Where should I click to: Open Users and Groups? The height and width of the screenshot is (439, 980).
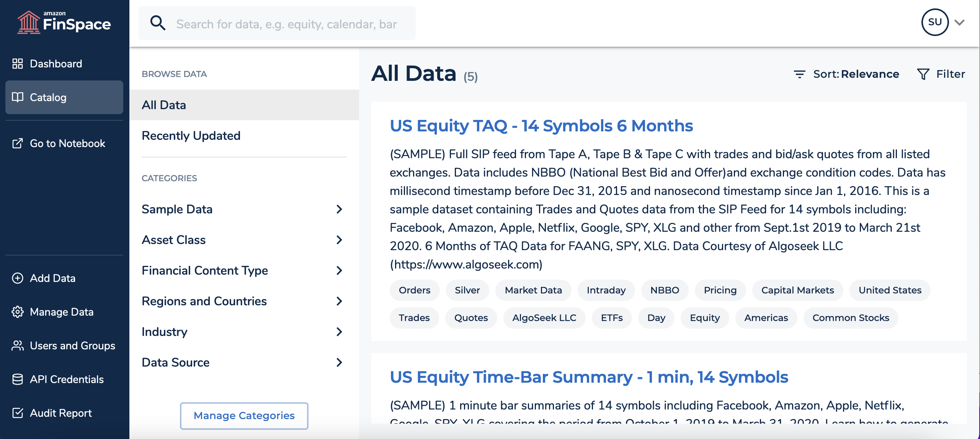coord(64,346)
